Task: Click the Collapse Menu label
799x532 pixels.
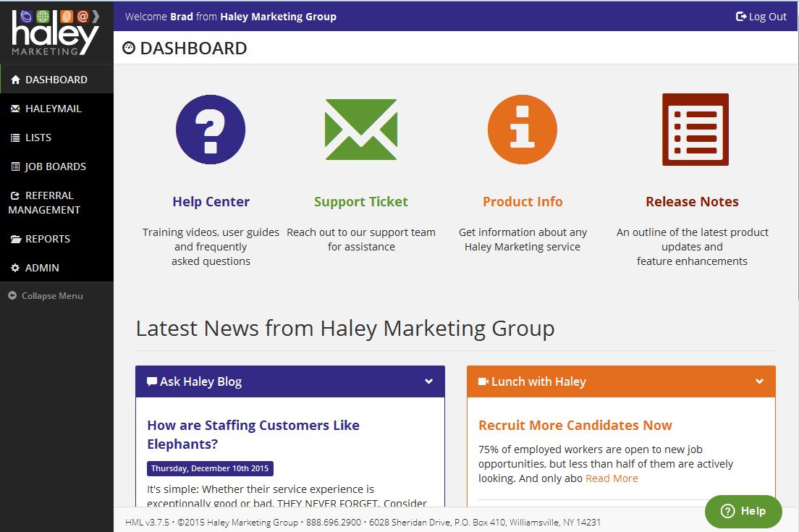Action: pos(52,295)
